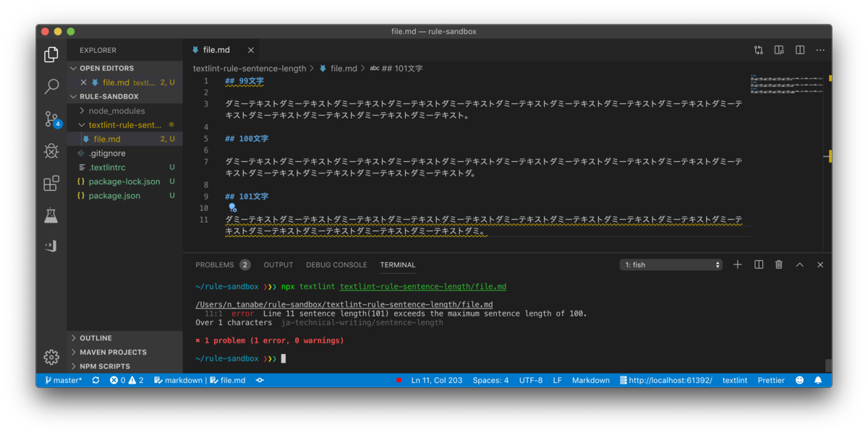
Task: Open Source Control view with badge 4
Action: [51, 119]
